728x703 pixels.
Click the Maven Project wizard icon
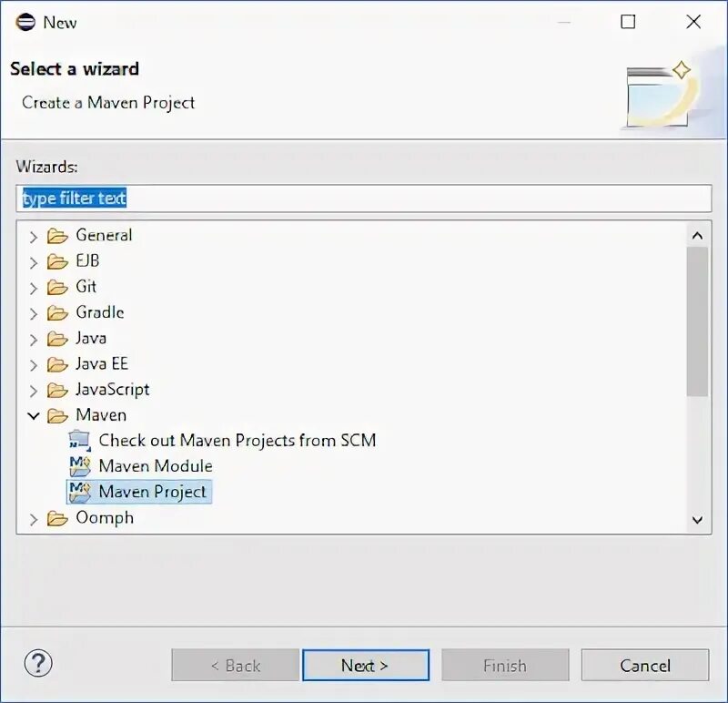point(80,492)
